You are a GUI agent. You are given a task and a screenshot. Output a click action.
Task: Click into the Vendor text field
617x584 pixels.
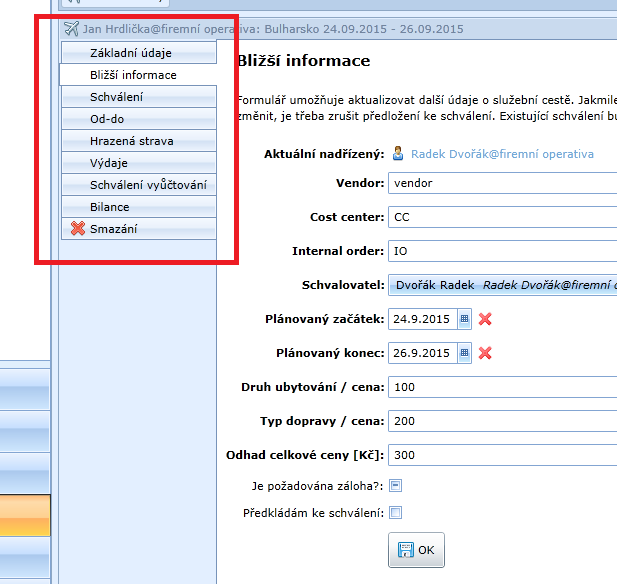[x=502, y=183]
